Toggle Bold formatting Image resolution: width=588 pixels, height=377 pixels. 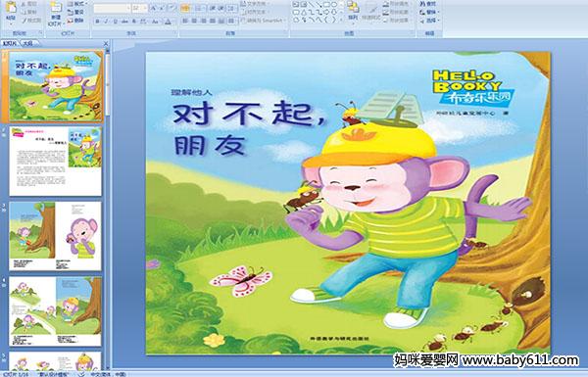[97, 22]
